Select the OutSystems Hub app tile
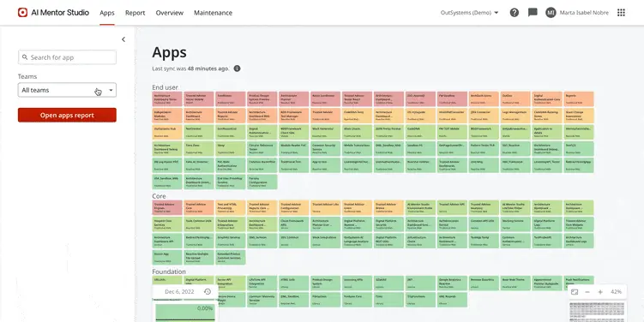 click(167, 133)
